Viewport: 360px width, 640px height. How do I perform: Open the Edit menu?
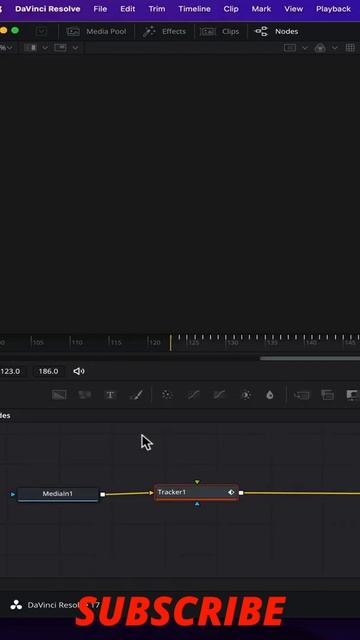pyautogui.click(x=127, y=9)
